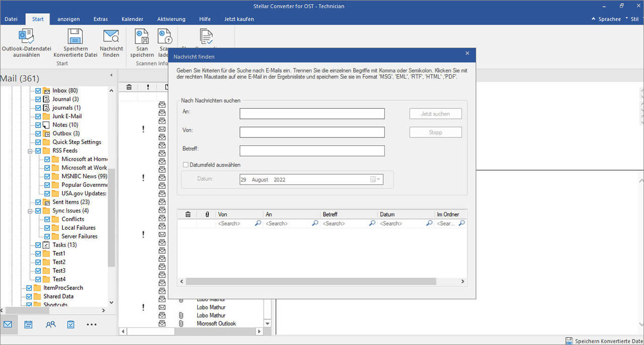The width and height of the screenshot is (644, 345).
Task: Click the Stopp button
Action: [435, 132]
